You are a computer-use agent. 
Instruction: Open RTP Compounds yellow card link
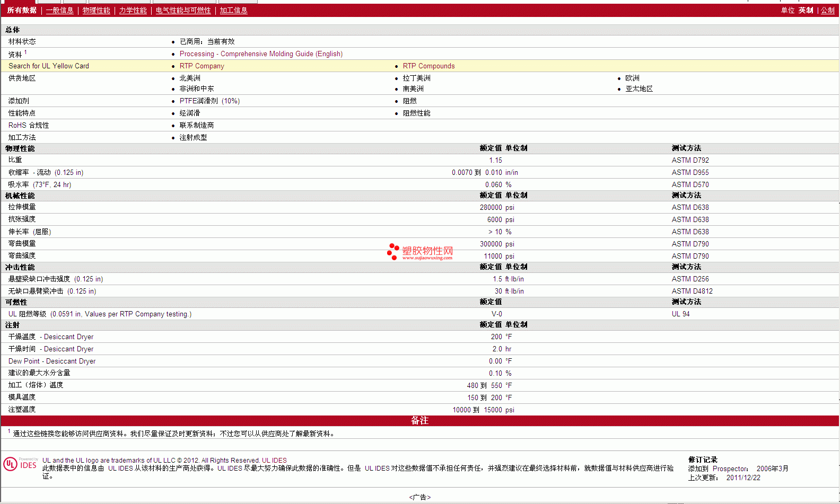[428, 66]
